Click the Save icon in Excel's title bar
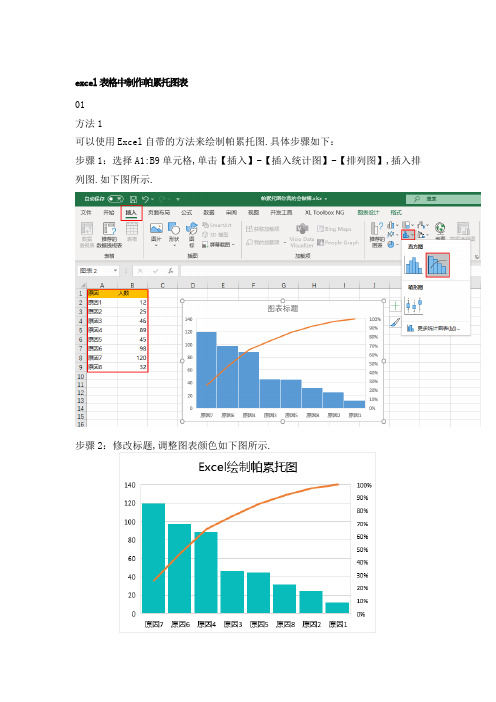This screenshot has height=702, width=496. pos(133,199)
